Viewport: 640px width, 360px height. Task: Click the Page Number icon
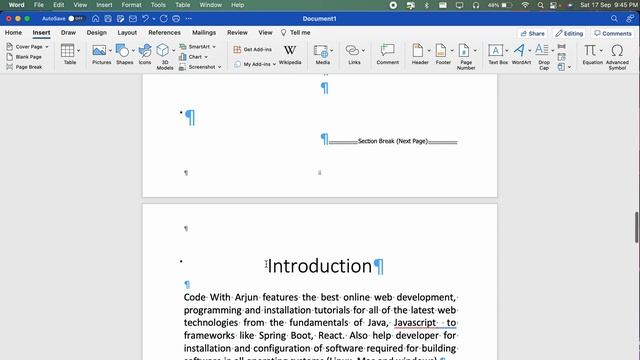(x=464, y=51)
